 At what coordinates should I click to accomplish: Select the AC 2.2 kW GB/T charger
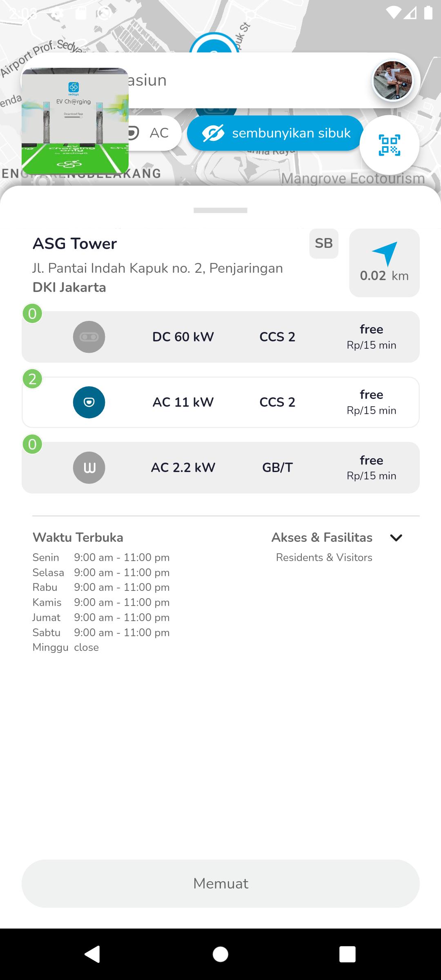(245, 468)
